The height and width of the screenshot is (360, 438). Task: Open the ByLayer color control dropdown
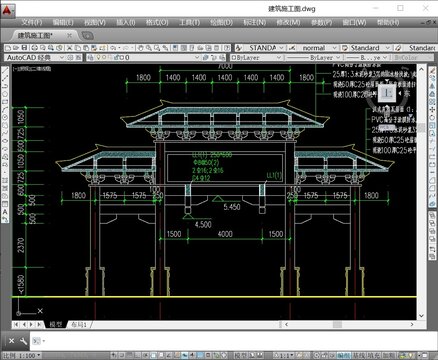point(279,57)
